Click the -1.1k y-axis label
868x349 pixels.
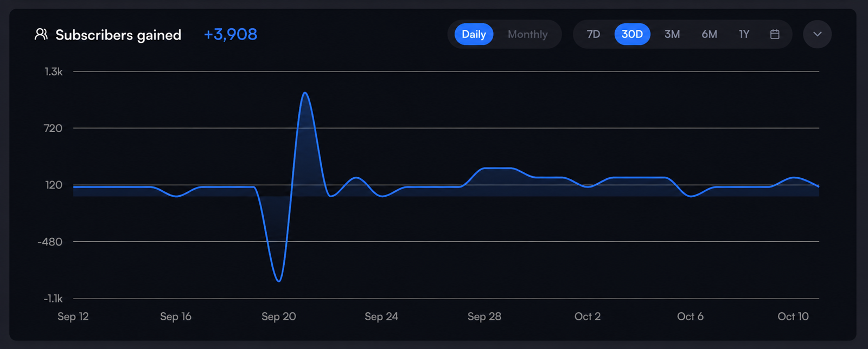53,299
